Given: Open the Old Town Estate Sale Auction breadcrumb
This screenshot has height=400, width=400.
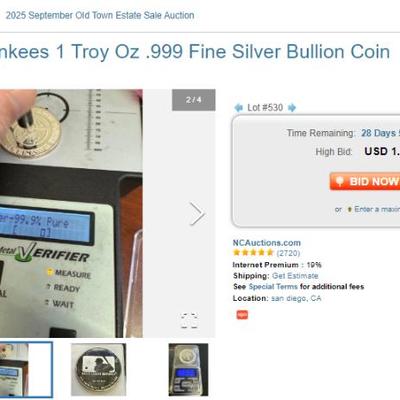Looking at the screenshot, I should click(x=100, y=15).
